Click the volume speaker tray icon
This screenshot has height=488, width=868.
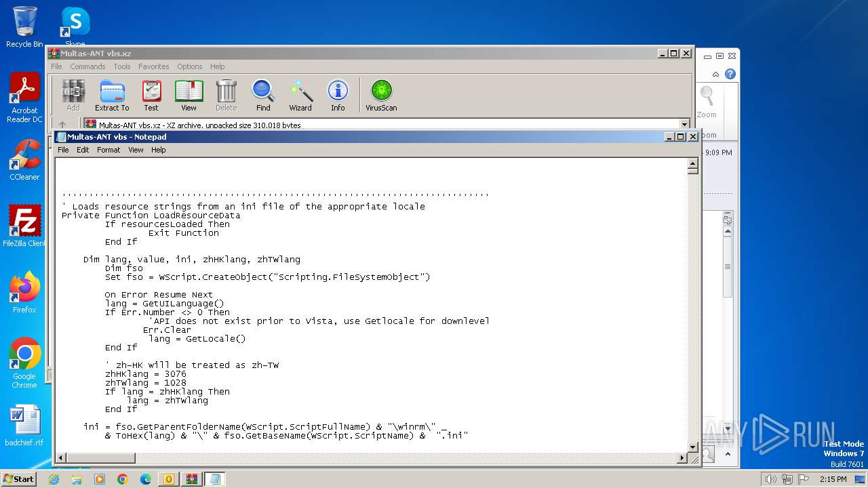[x=770, y=479]
